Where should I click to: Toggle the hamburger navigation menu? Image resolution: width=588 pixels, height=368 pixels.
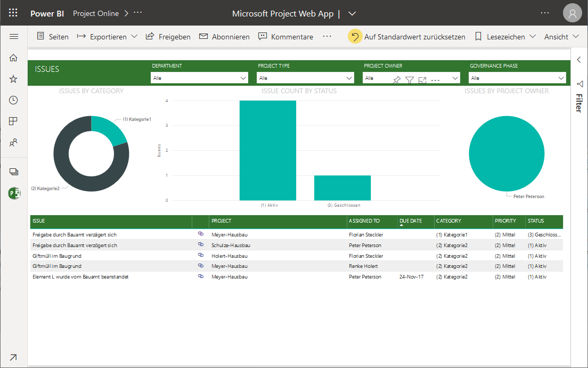tap(13, 36)
